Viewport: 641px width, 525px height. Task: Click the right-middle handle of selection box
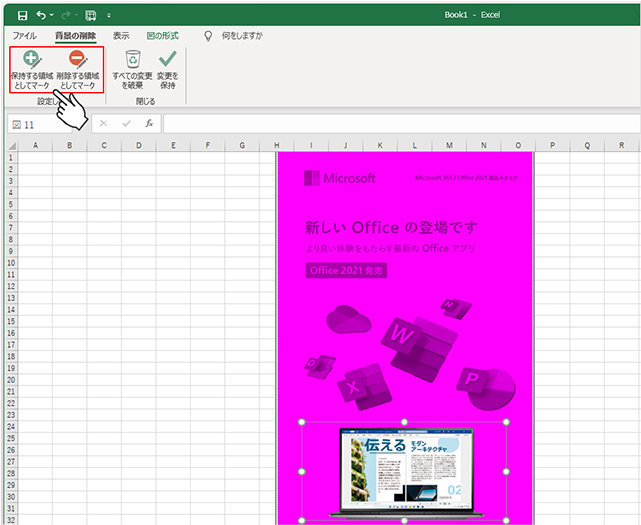pos(507,471)
